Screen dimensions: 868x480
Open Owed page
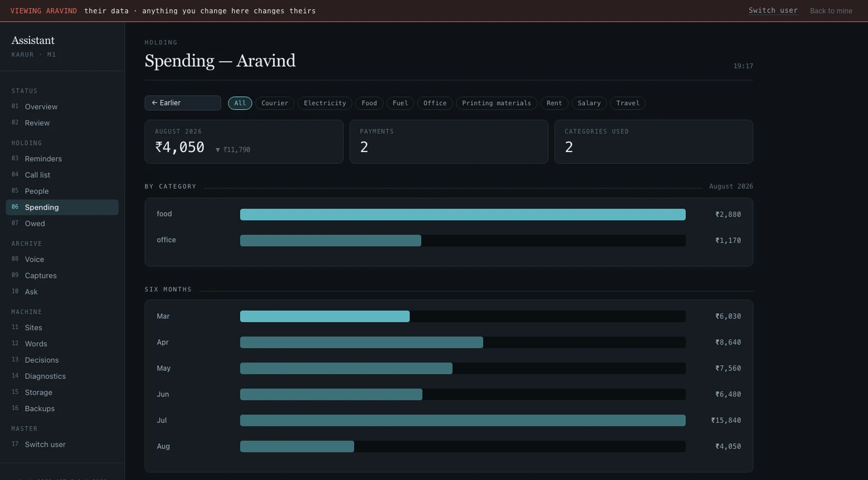pos(62,224)
